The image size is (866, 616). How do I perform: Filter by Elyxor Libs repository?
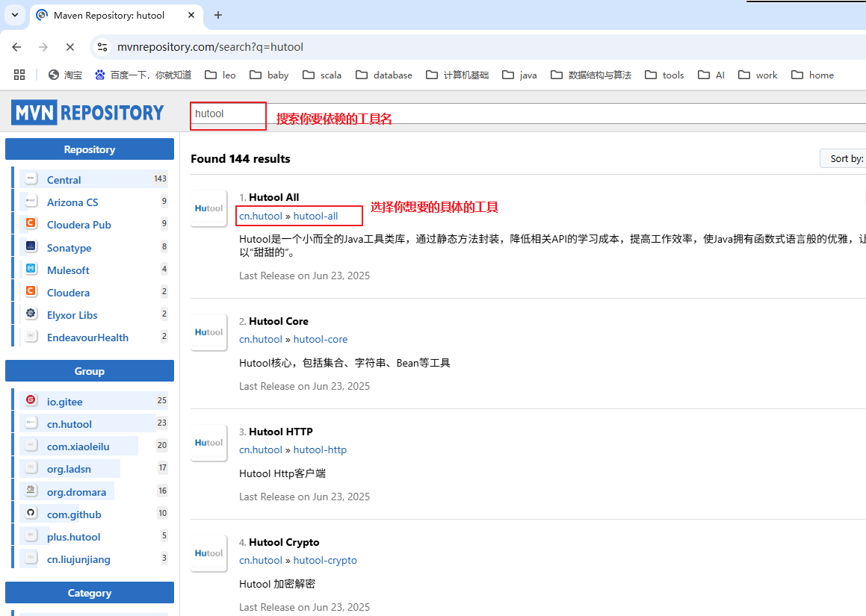[x=72, y=315]
